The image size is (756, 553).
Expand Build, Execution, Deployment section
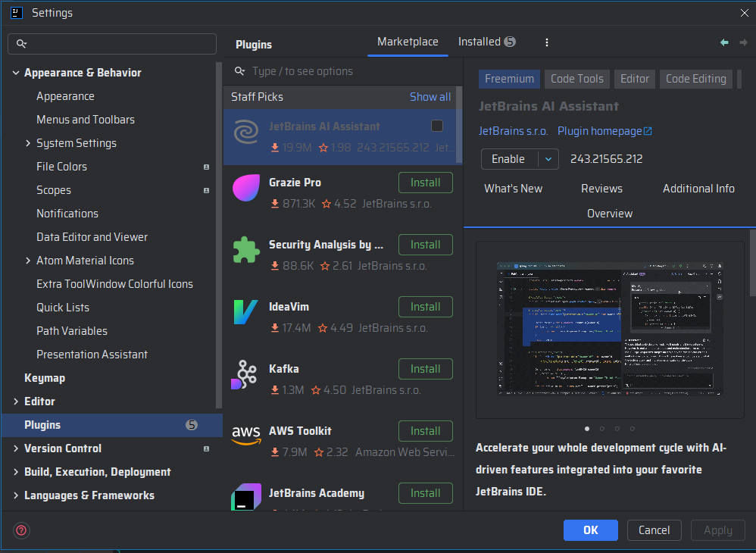[16, 472]
